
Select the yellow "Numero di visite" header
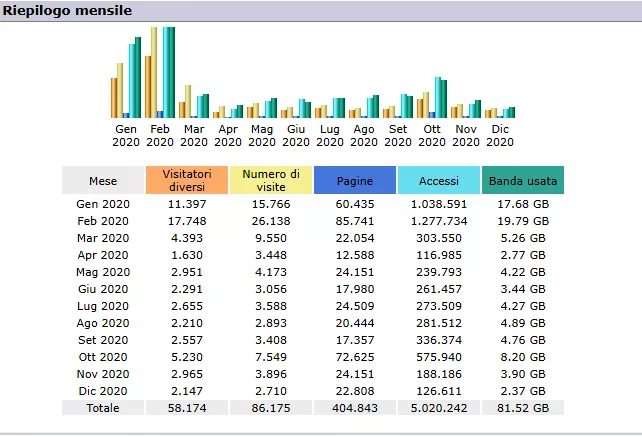click(271, 180)
